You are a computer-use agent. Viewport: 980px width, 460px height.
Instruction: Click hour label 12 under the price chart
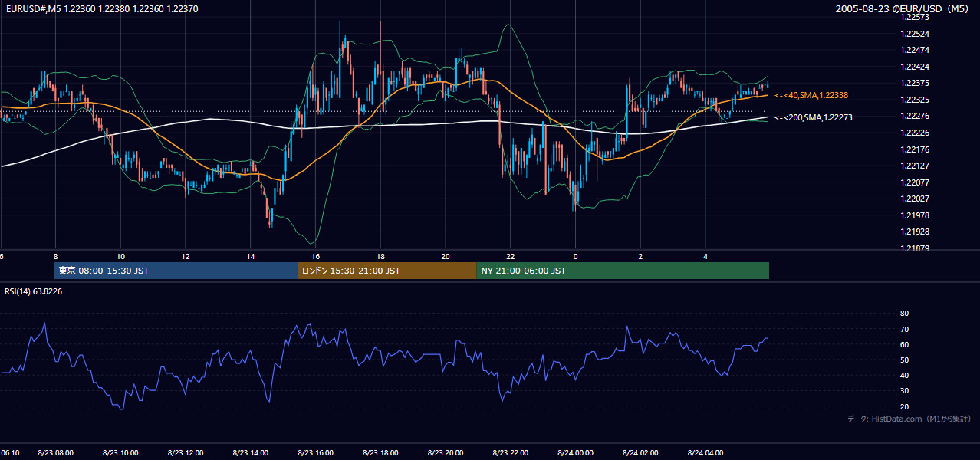point(186,255)
